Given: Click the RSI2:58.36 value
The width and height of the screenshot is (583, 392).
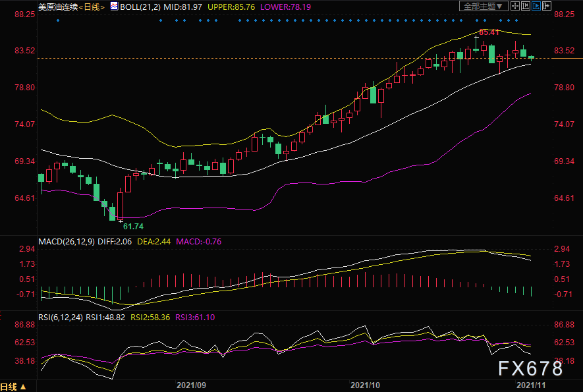Looking at the screenshot, I should click(x=150, y=318).
